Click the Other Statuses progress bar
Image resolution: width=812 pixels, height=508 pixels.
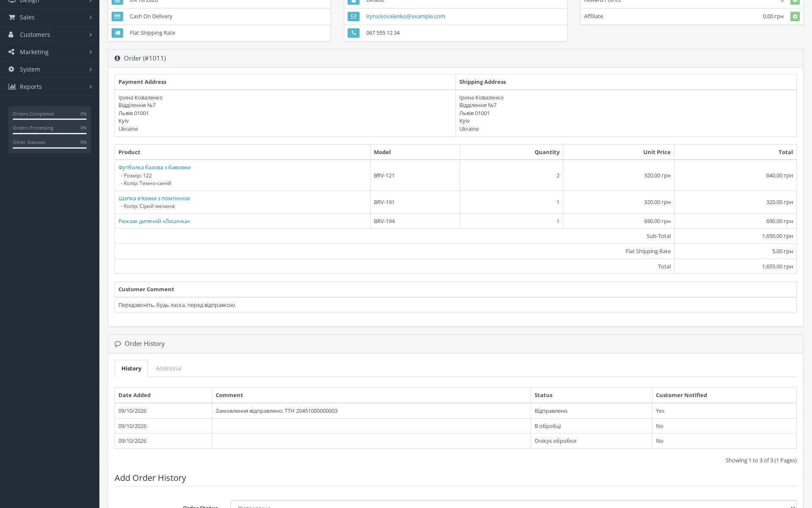pyautogui.click(x=49, y=148)
